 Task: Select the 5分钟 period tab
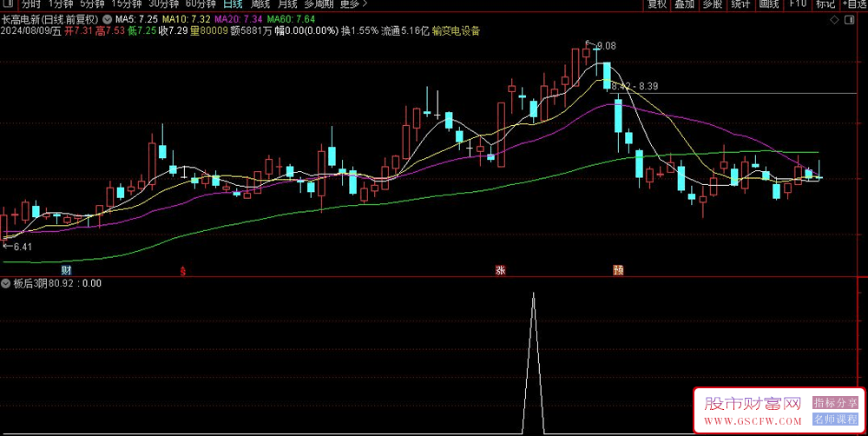coord(92,3)
